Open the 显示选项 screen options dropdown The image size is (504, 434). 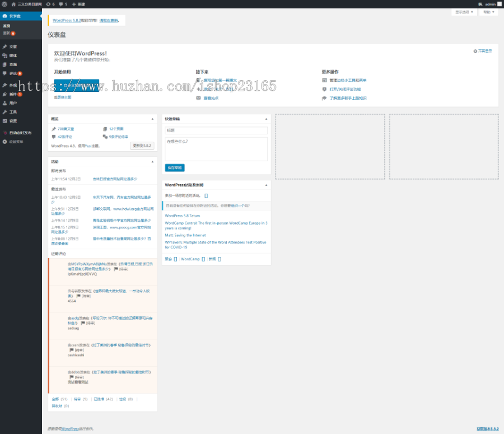[464, 12]
